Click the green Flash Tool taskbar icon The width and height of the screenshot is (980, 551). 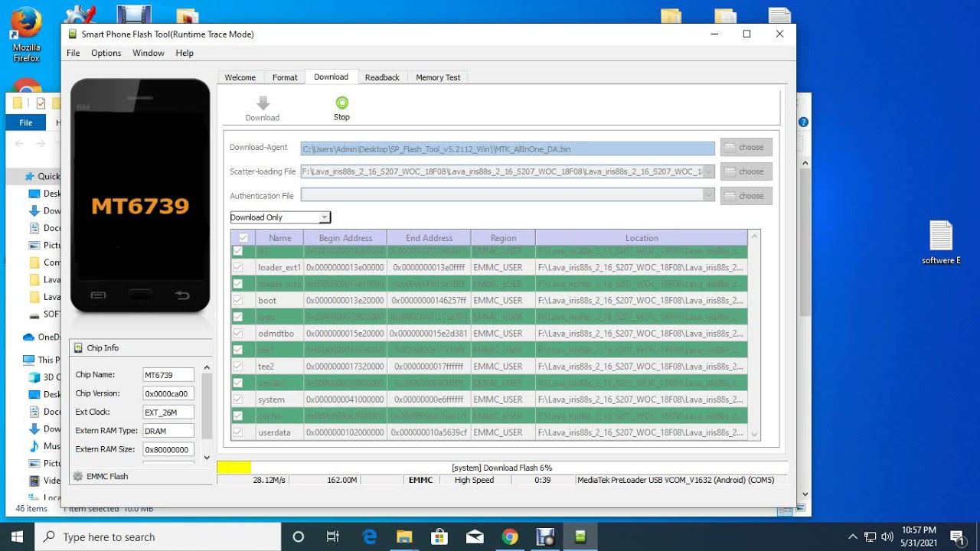point(580,536)
